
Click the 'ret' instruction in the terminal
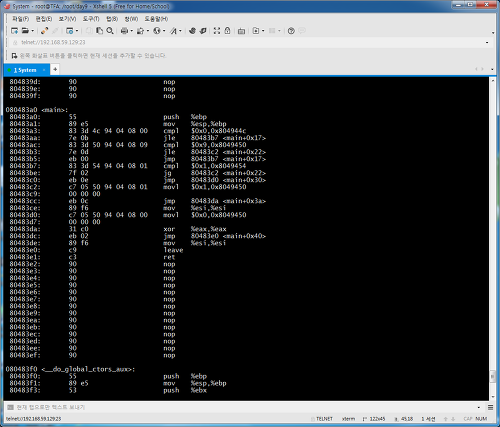[x=169, y=257]
